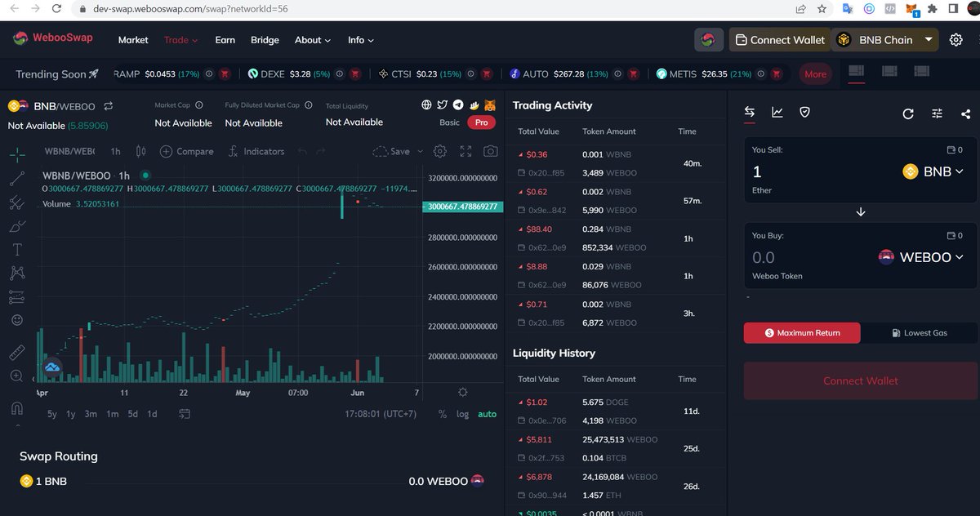Screen dimensions: 980x516
Task: Click the round Weboo logo button beside Connect Wallet
Action: tap(709, 40)
